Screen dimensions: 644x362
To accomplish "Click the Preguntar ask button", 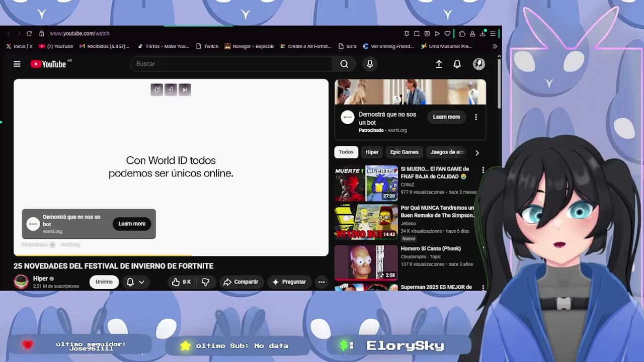I will tap(289, 282).
